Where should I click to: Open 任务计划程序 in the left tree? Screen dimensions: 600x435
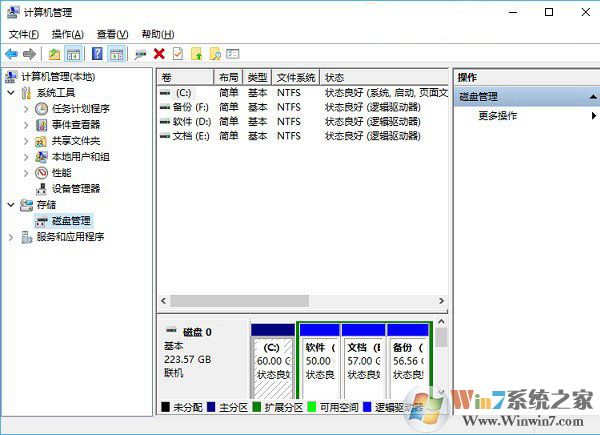[79, 109]
